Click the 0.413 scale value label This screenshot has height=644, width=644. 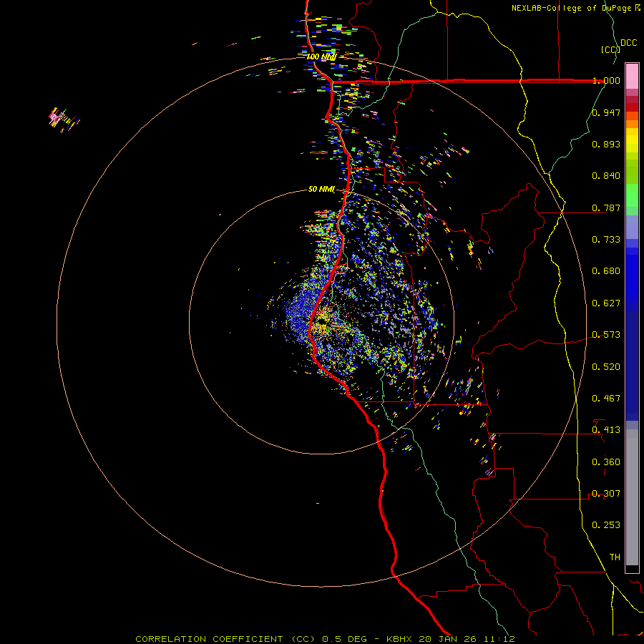[x=606, y=430]
